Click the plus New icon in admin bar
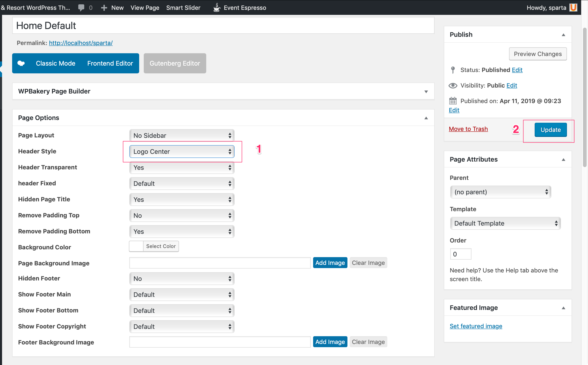588x365 pixels. tap(104, 8)
